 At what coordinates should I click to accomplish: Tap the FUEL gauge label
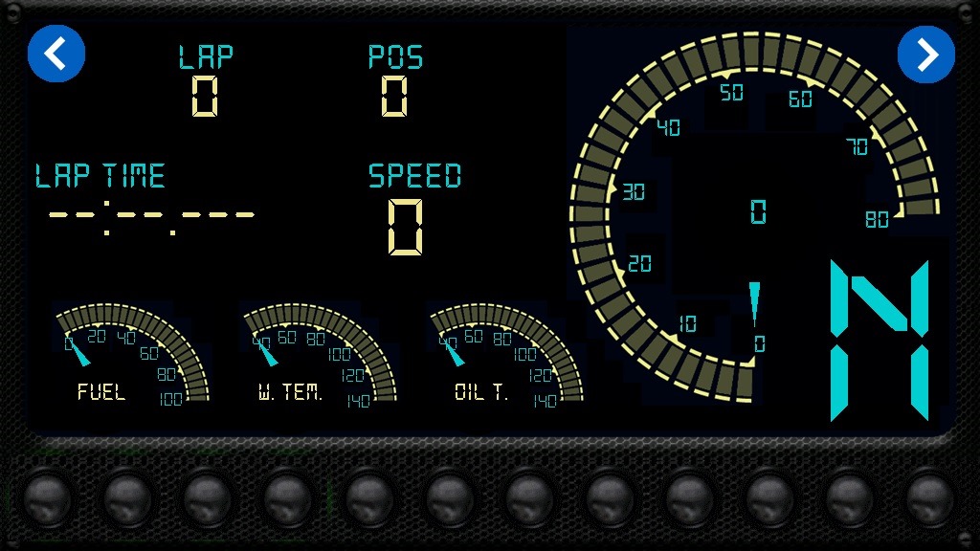(x=101, y=392)
